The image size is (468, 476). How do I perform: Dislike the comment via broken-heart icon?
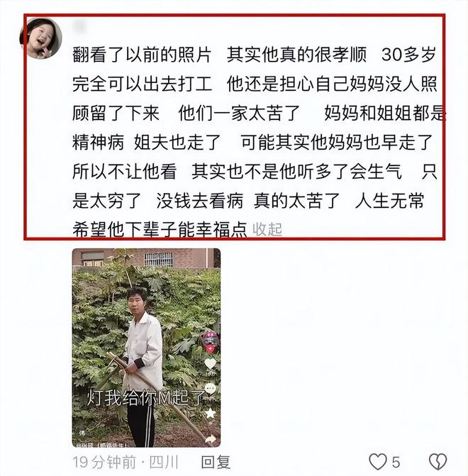438,462
